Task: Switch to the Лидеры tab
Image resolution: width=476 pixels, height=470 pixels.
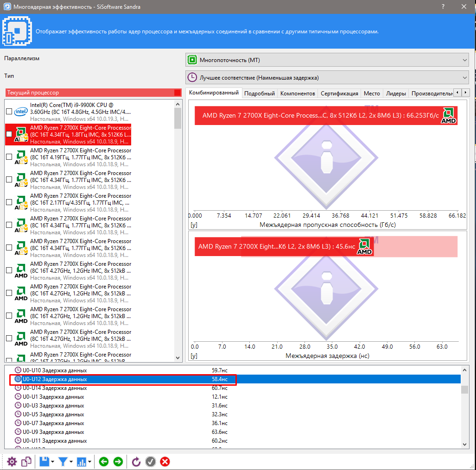Action: click(x=396, y=94)
